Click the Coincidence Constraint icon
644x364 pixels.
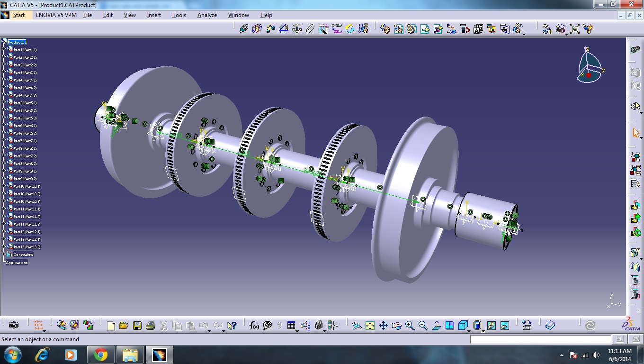tap(244, 28)
